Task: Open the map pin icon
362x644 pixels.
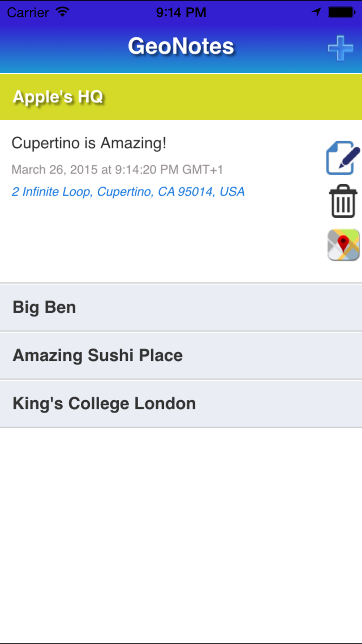Action: 343,245
